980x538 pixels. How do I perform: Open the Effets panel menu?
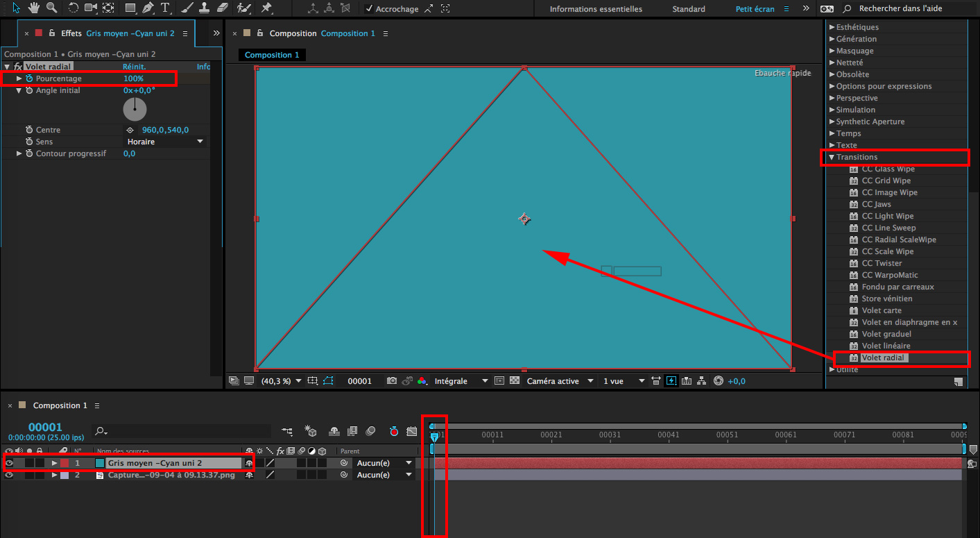pyautogui.click(x=185, y=33)
